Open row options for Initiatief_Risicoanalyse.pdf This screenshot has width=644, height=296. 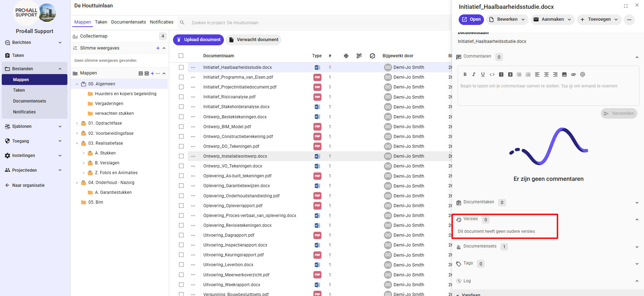193,97
